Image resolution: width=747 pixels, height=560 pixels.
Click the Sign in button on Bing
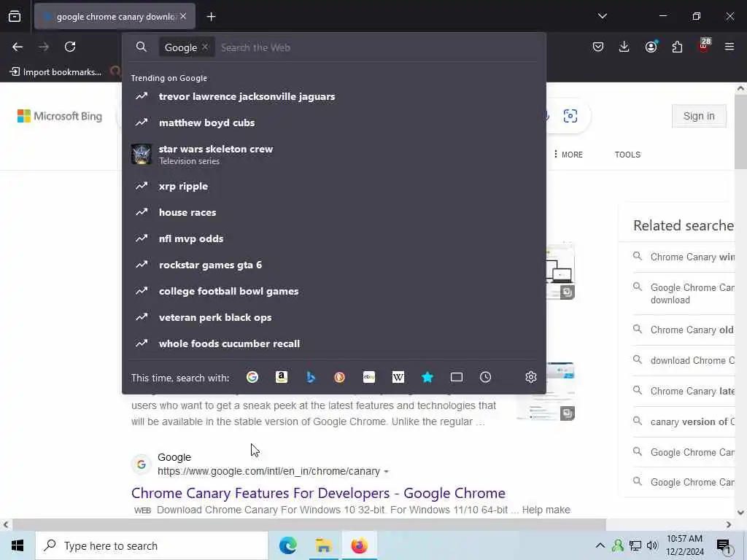(x=699, y=116)
